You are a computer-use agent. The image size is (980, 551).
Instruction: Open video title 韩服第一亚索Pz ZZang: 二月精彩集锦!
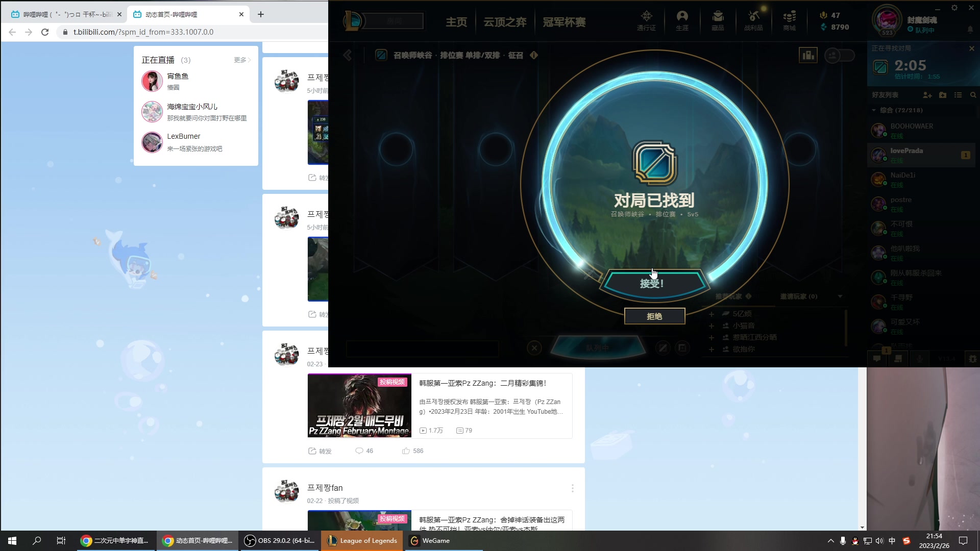(x=482, y=383)
